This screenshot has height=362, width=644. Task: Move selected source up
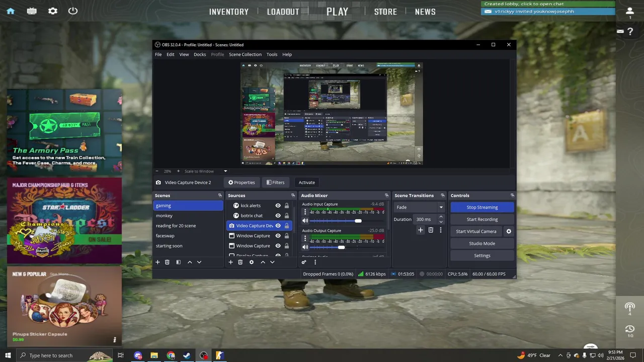263,262
